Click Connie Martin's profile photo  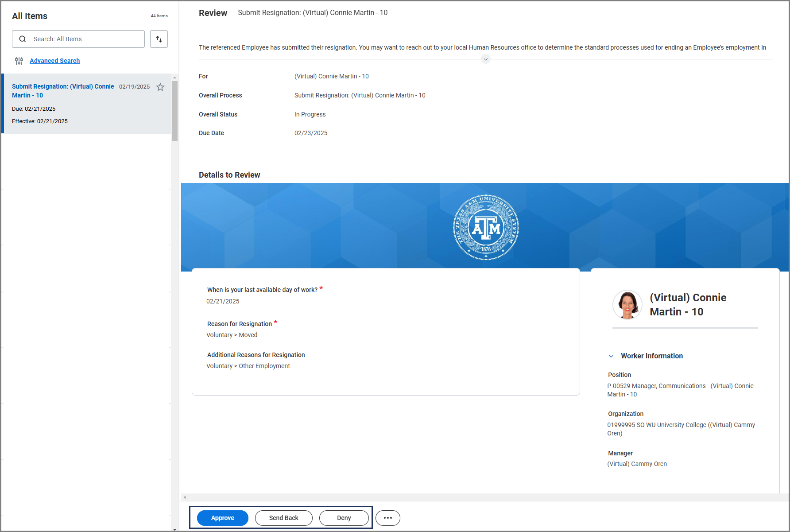tap(627, 305)
